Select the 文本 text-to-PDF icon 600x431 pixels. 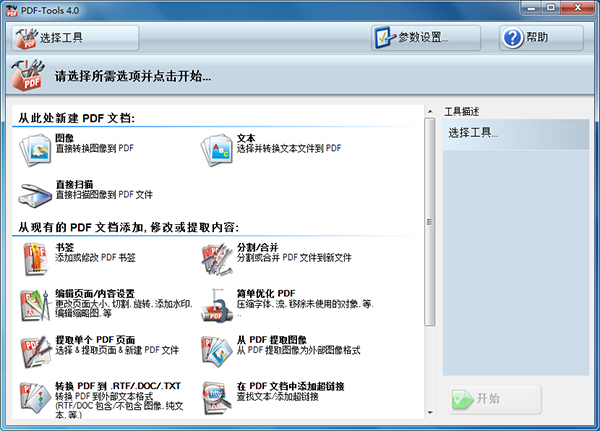click(x=217, y=150)
